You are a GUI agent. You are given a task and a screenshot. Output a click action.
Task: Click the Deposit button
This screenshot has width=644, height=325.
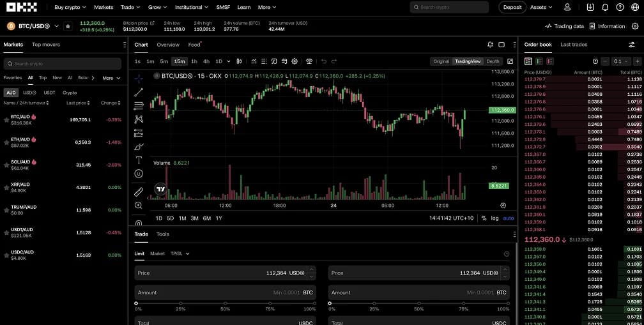click(x=512, y=8)
